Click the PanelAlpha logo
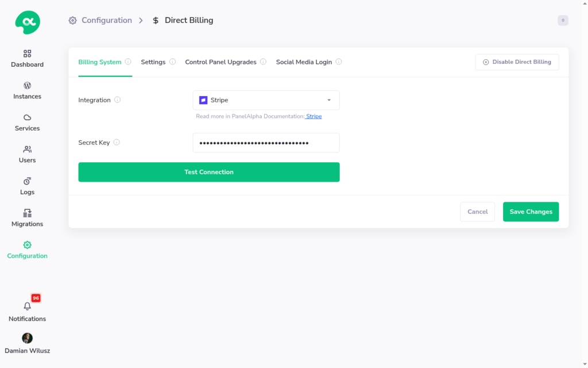Viewport: 588px width, 368px height. coord(28,22)
